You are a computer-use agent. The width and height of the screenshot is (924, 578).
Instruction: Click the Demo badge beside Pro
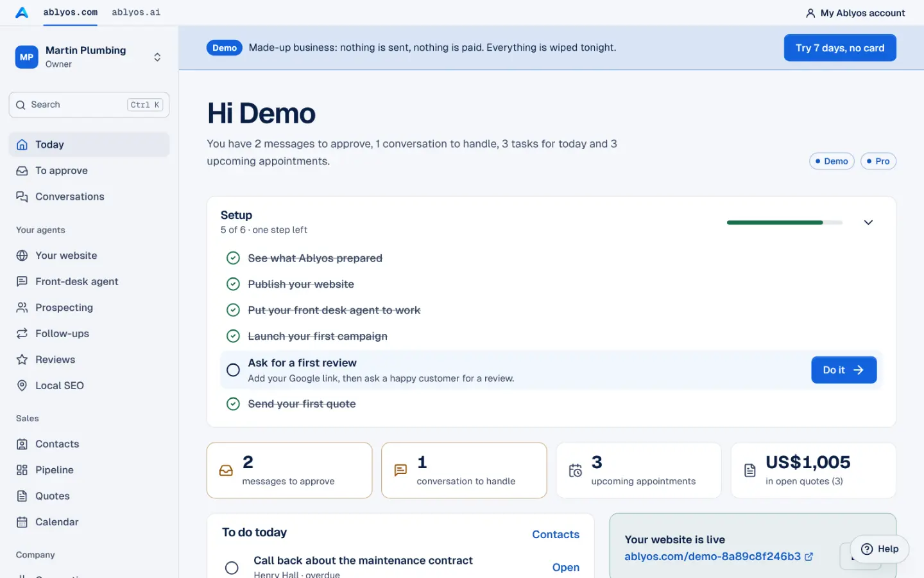pos(832,161)
